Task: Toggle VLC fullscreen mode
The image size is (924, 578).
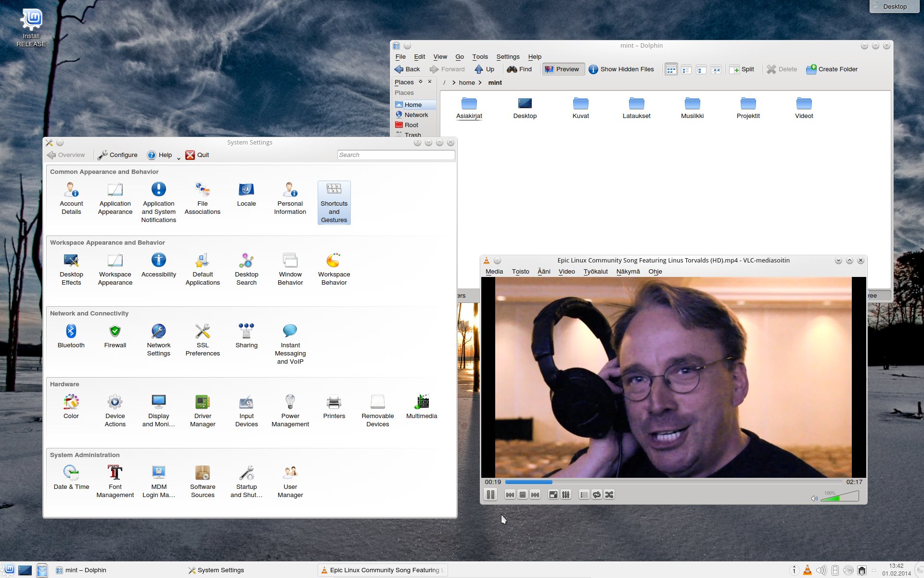Action: pos(553,495)
